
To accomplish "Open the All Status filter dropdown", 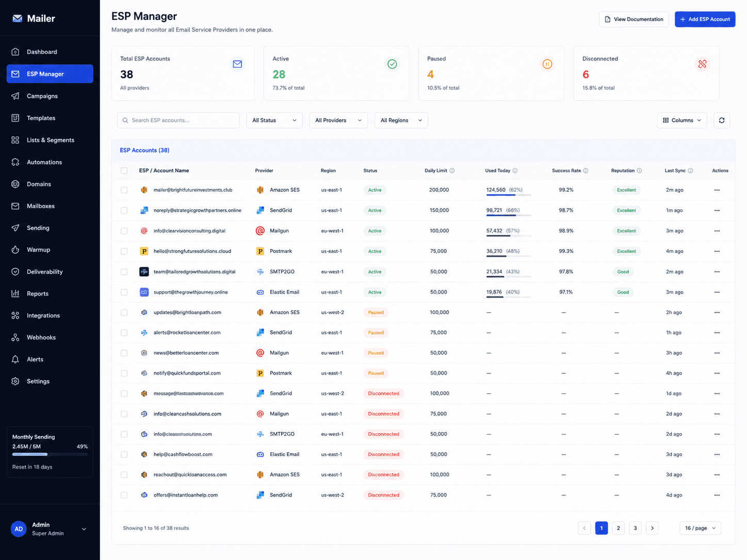I will pos(274,120).
